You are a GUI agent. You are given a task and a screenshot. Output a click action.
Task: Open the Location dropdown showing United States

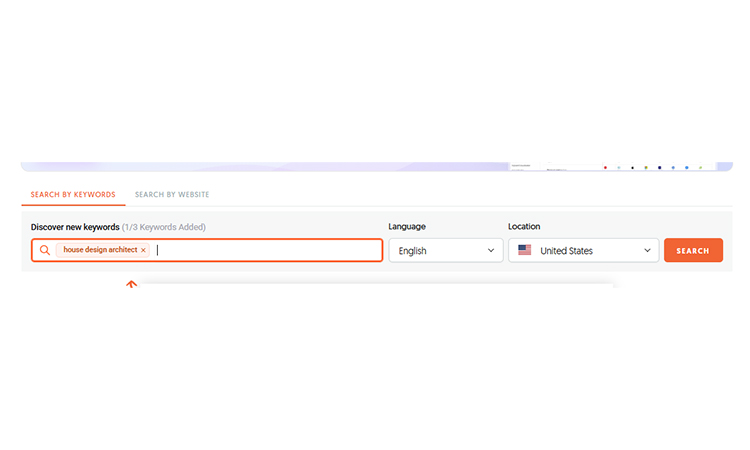pos(584,251)
